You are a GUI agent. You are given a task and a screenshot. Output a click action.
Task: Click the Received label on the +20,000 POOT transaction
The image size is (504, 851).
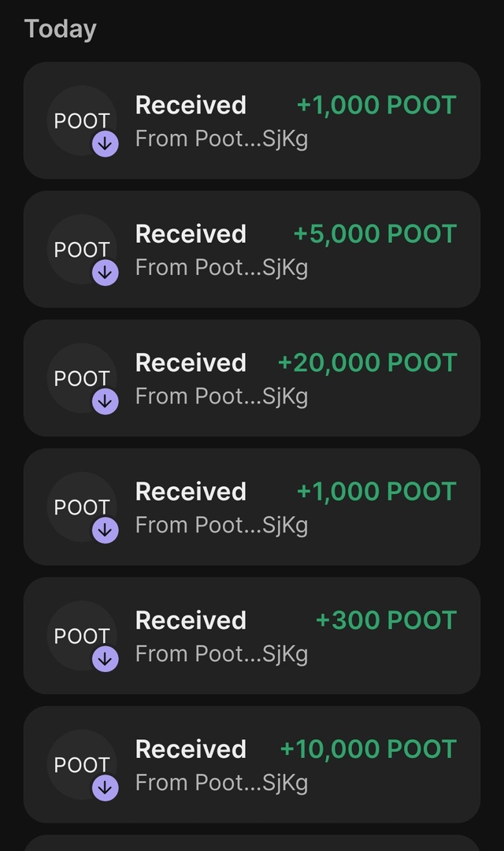[x=191, y=362]
